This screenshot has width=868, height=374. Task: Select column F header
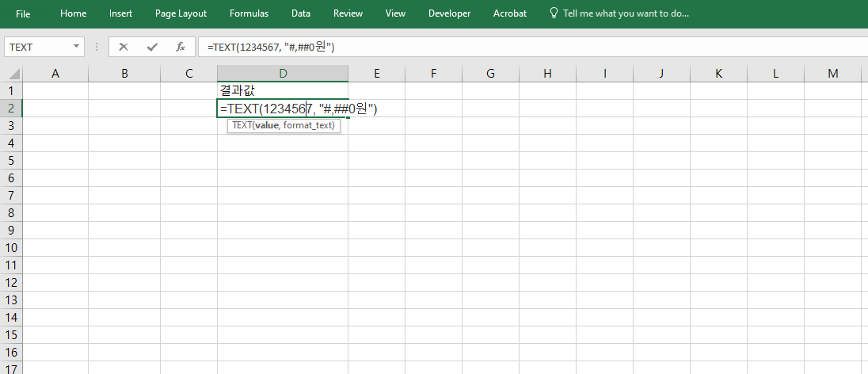[x=434, y=73]
